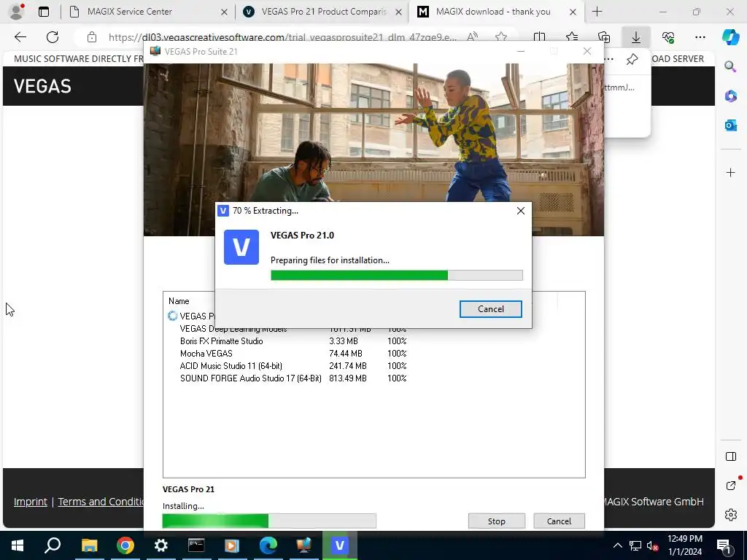Open File Explorer from taskbar
Viewport: 747px width, 560px height.
point(89,545)
